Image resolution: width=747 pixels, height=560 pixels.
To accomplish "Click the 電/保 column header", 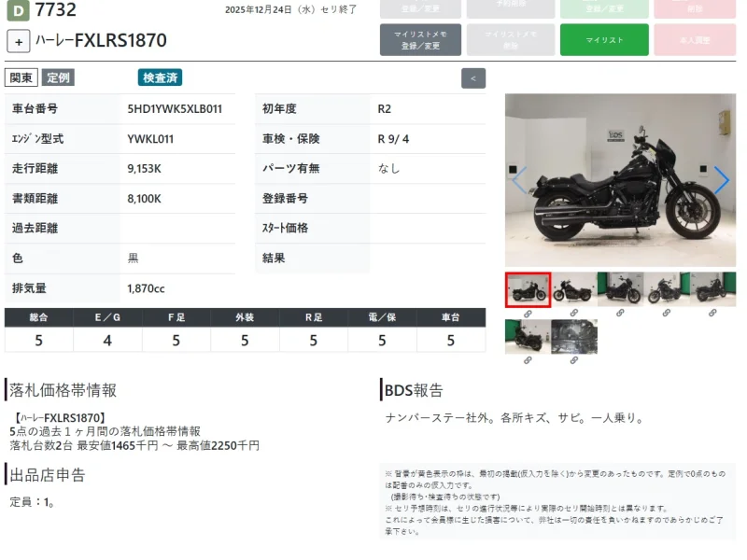I will (x=382, y=317).
